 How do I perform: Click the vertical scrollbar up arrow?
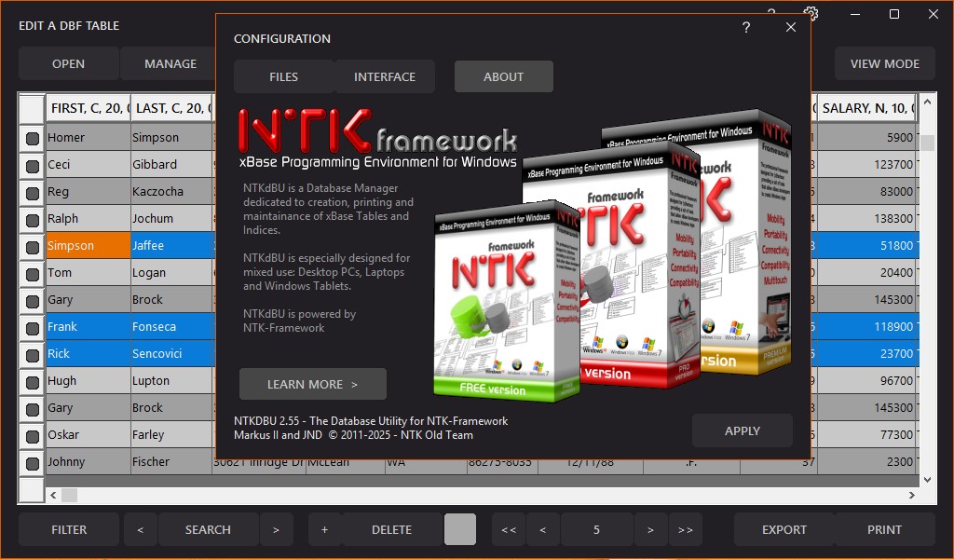tap(927, 102)
